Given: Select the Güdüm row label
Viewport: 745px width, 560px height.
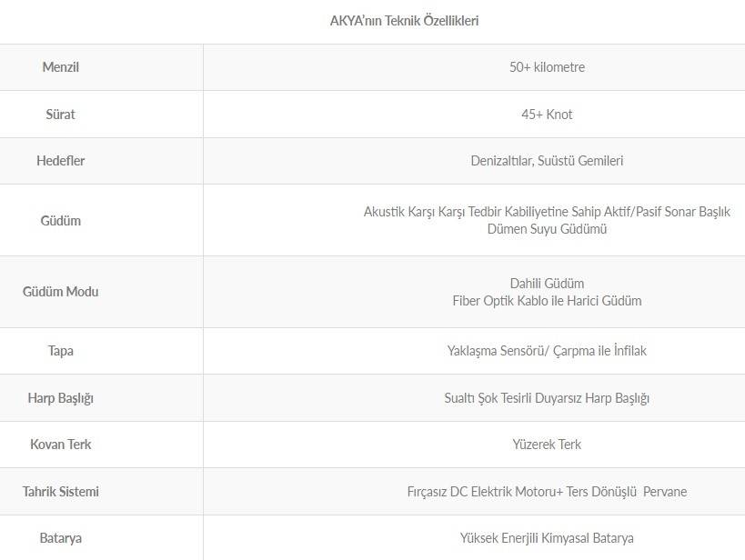Looking at the screenshot, I should point(61,220).
